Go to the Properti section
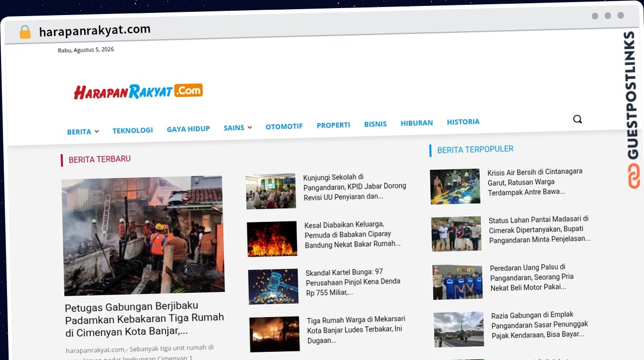644x360 pixels. click(x=333, y=125)
